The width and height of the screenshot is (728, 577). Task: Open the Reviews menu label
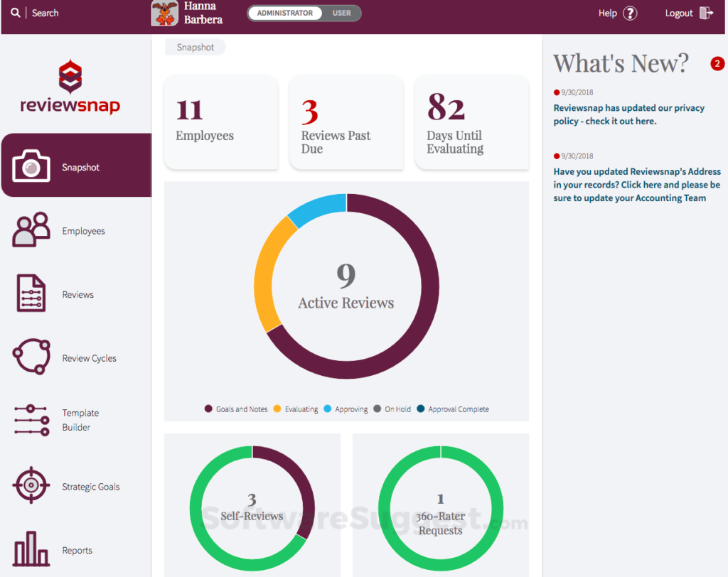[x=78, y=294]
